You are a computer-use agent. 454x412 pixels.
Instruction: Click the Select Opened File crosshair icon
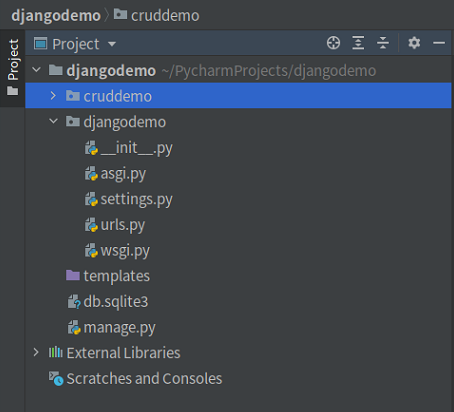[333, 43]
